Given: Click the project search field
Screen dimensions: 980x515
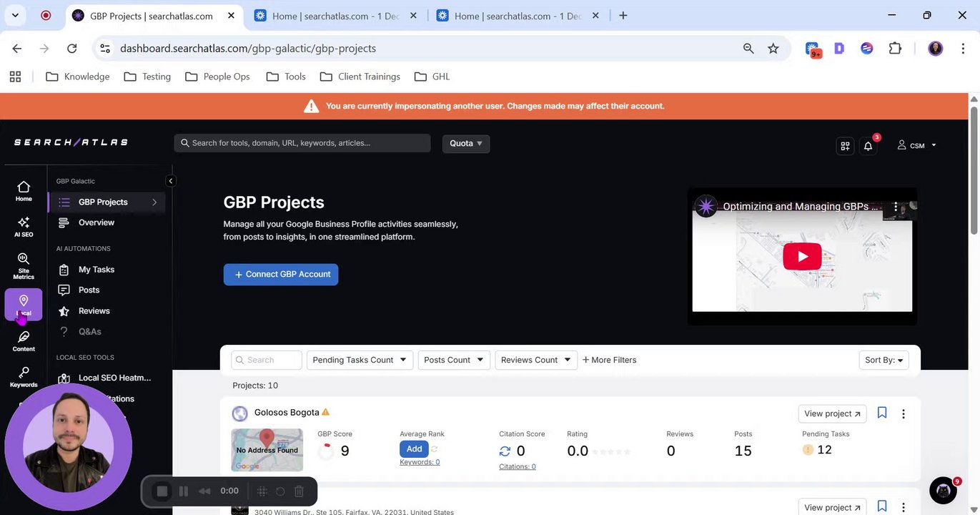Looking at the screenshot, I should (x=267, y=360).
